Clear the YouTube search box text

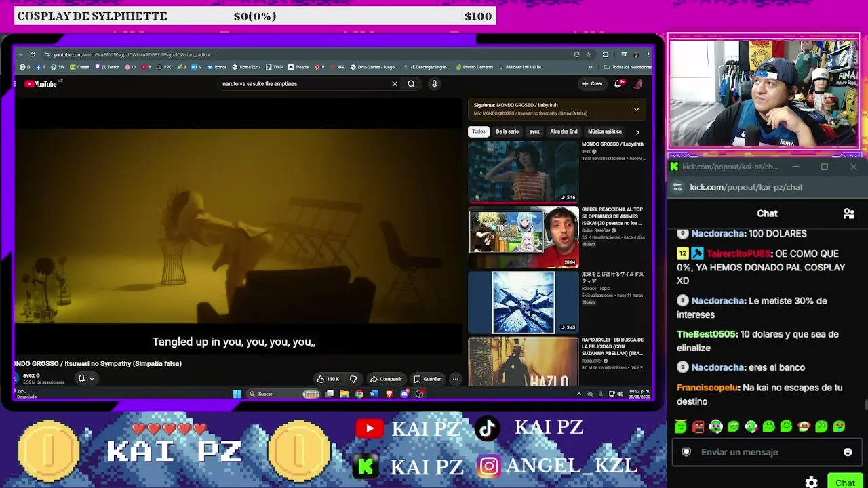(x=395, y=84)
